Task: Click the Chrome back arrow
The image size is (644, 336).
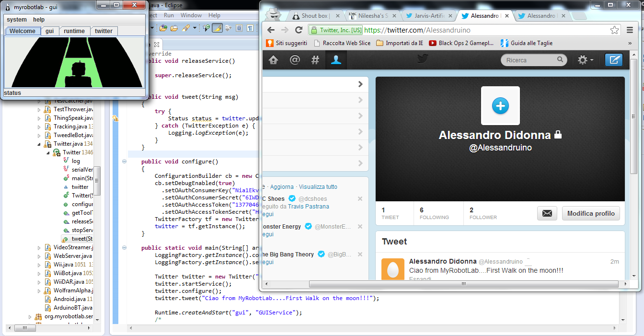Action: 271,30
